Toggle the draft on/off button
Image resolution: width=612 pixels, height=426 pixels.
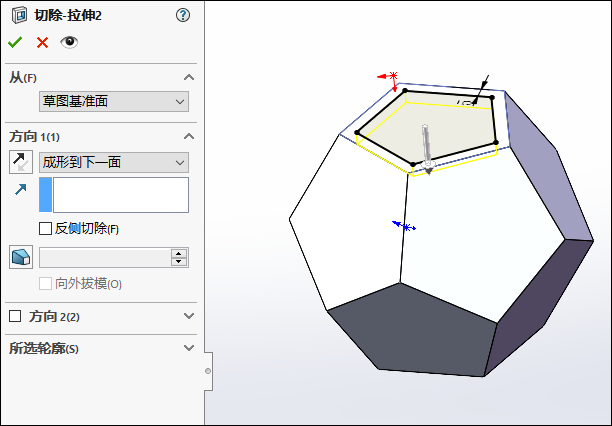[x=21, y=257]
